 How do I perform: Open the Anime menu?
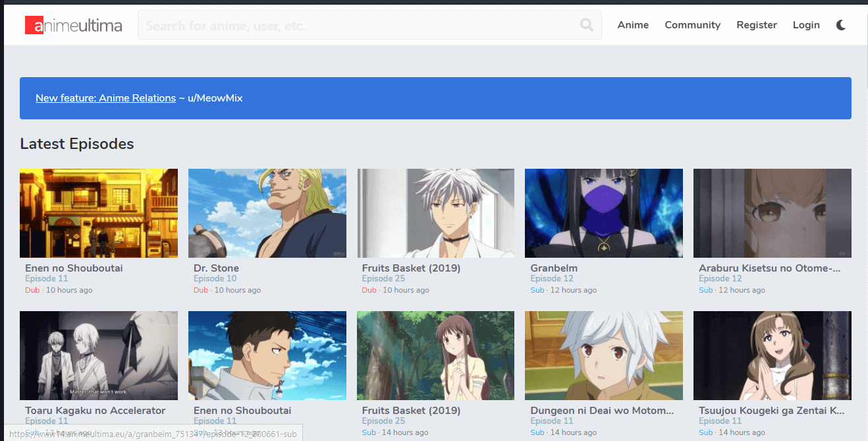[x=633, y=25]
